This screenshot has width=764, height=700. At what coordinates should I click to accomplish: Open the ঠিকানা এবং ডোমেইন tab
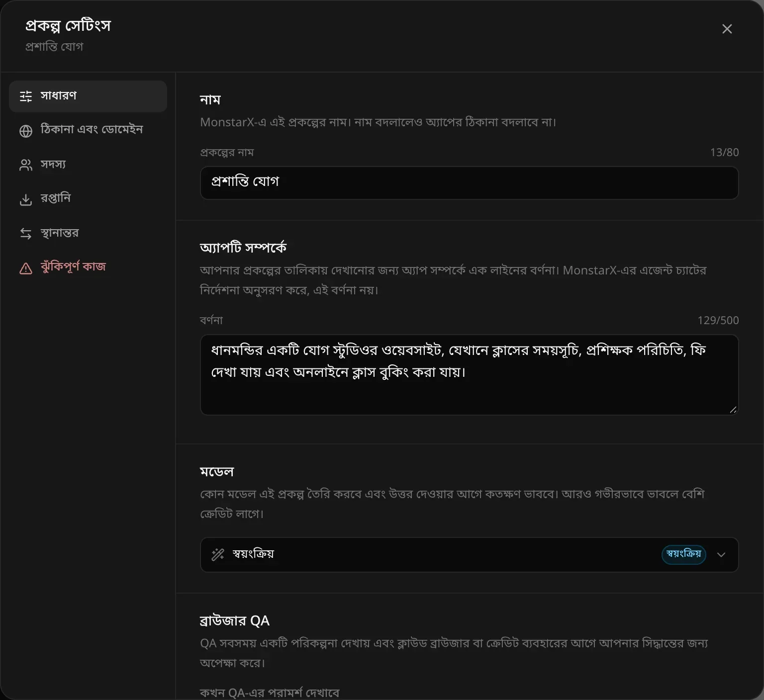pyautogui.click(x=88, y=130)
